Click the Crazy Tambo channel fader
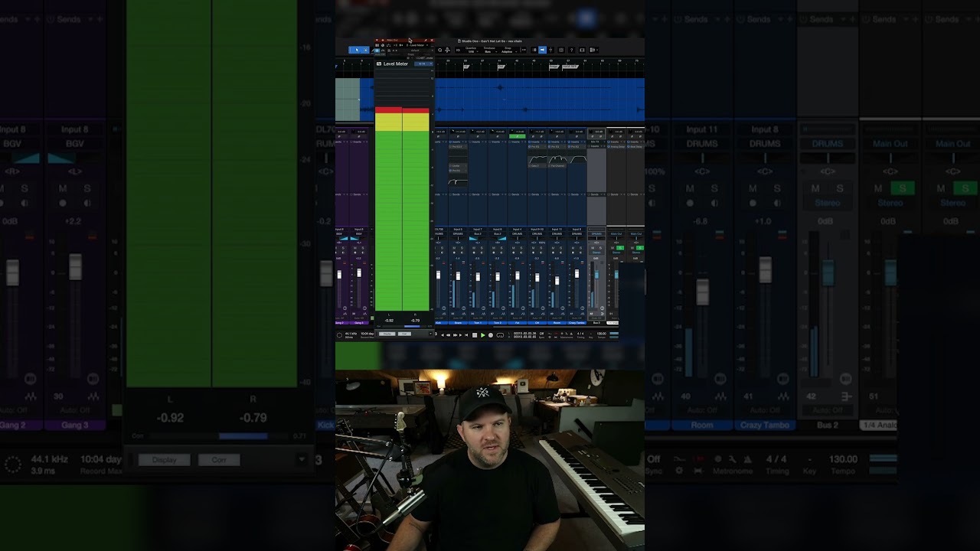 coord(577,273)
